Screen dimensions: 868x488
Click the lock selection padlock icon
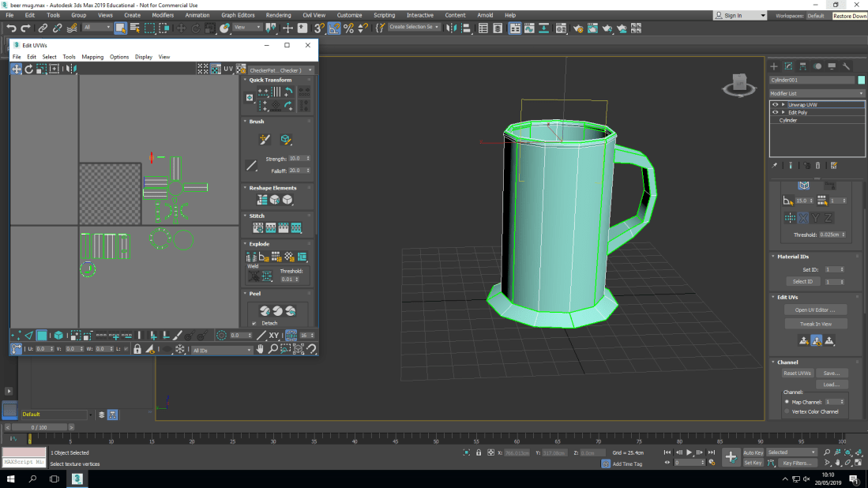[x=137, y=349]
